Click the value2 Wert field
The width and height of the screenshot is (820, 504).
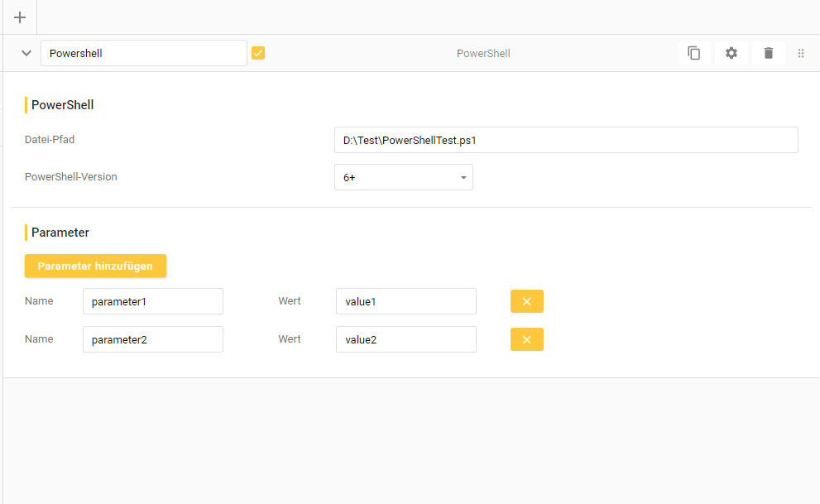(x=405, y=339)
